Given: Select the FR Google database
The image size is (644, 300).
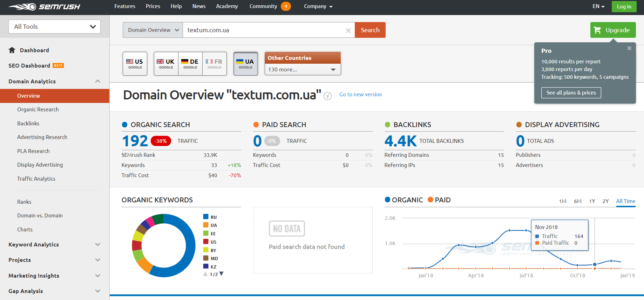Looking at the screenshot, I should tap(215, 64).
